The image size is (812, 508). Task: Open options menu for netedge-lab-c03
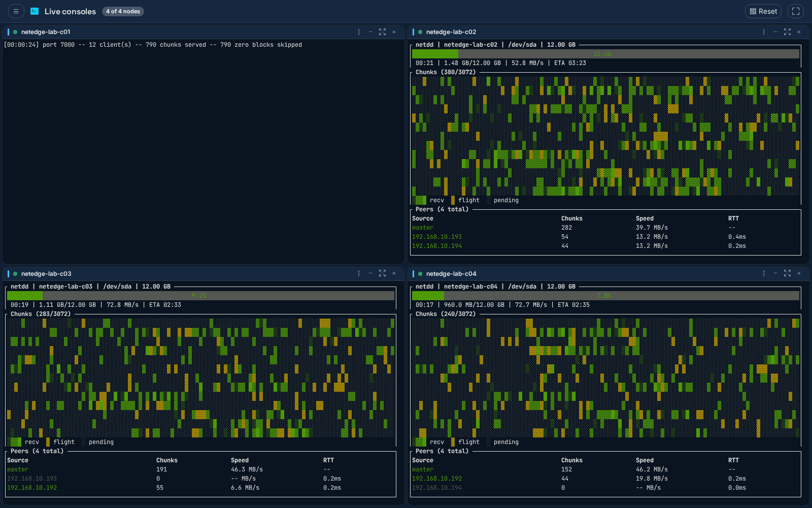pyautogui.click(x=359, y=273)
